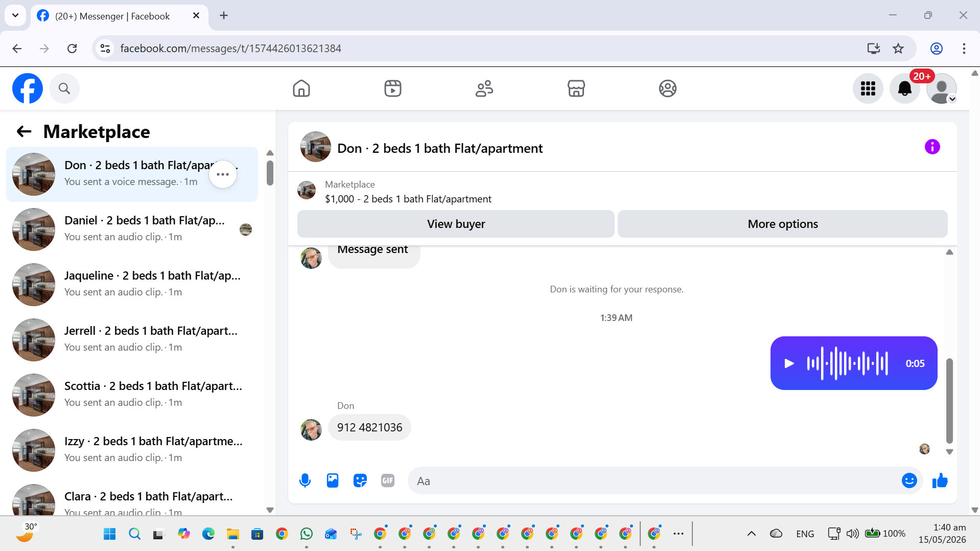Seek within the voice message waveform
The image size is (980, 551).
(x=847, y=363)
